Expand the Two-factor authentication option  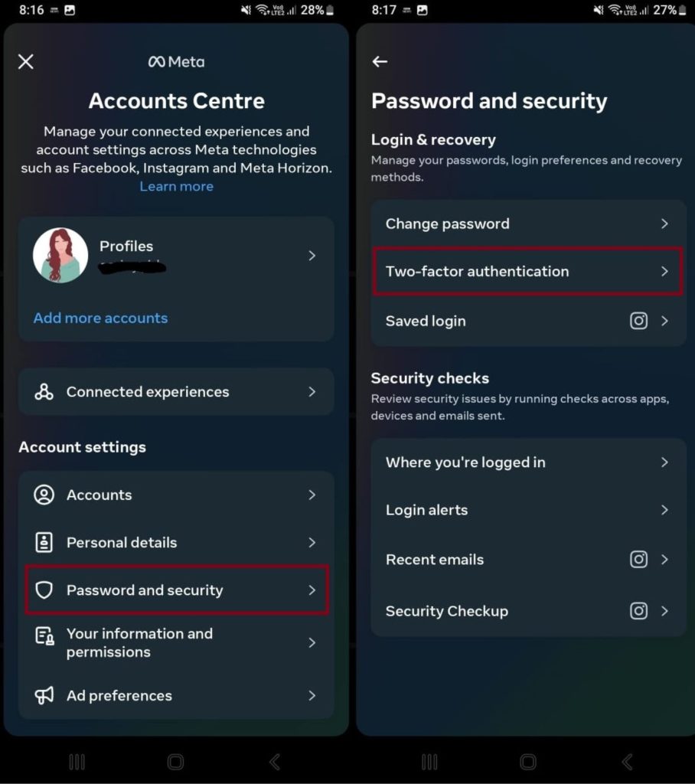(x=528, y=271)
